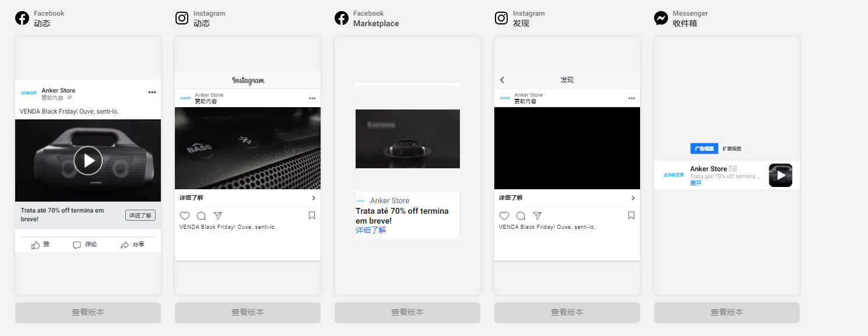Screen dimensions: 868x336
Task: Click the Messenger icon above 收件箱
Action: coord(660,17)
